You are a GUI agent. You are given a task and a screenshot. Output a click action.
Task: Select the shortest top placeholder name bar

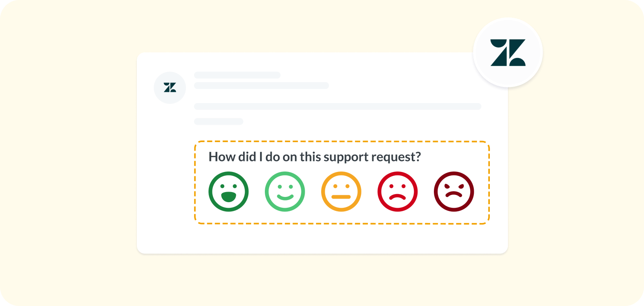[x=237, y=75]
